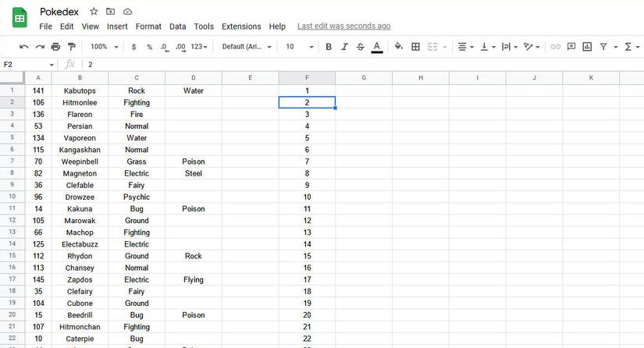Toggle strikethrough formatting

pyautogui.click(x=360, y=47)
